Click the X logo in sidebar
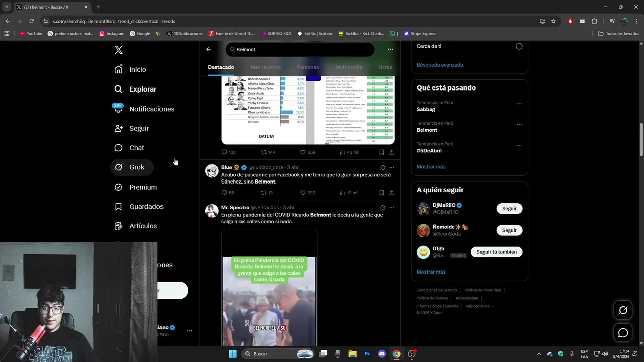Screen dimensions: 644x362 [x=118, y=50]
